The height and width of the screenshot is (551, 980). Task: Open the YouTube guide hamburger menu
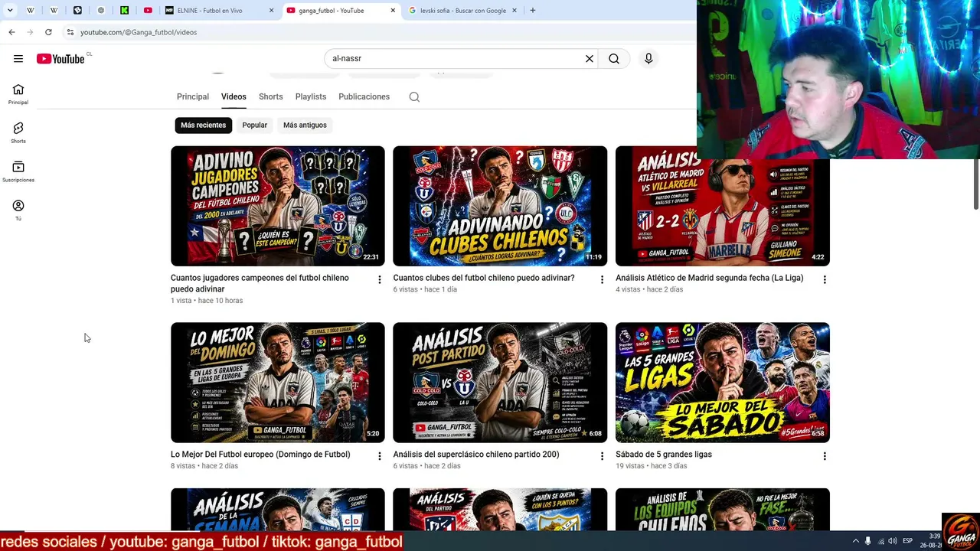[x=18, y=59]
